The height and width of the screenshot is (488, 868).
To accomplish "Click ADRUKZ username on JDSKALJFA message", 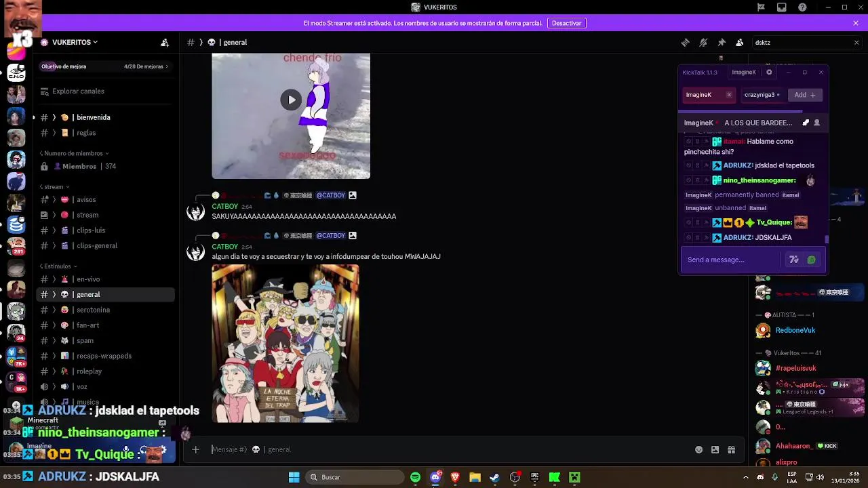I will 738,237.
